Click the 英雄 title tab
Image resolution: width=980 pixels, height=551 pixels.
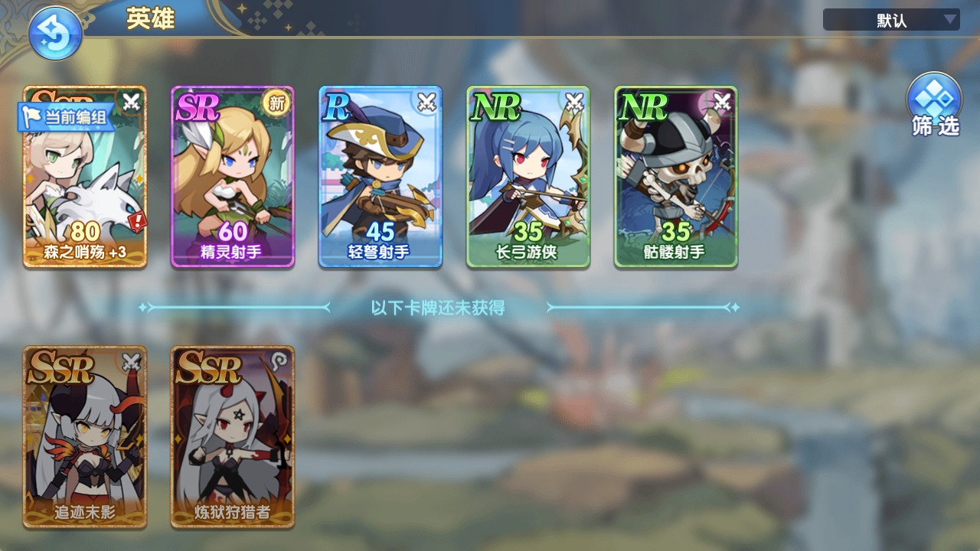coord(151,19)
